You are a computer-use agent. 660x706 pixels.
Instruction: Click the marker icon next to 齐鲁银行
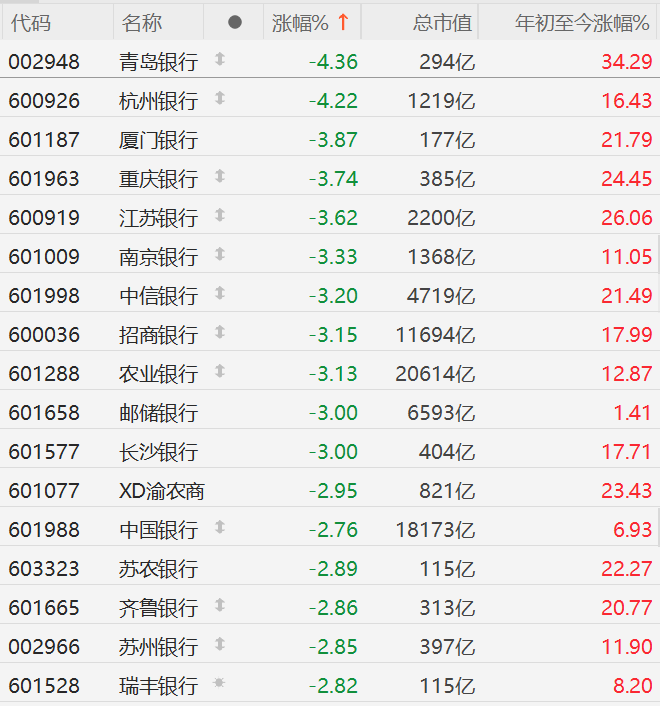tap(220, 605)
